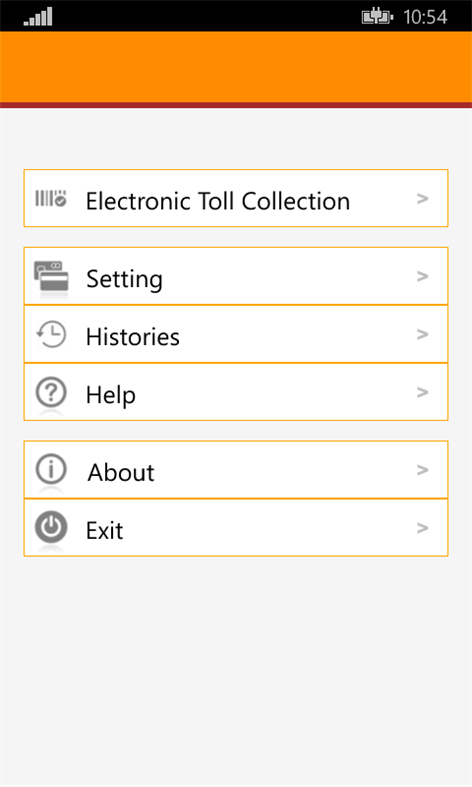Open the Electronic Toll Collection menu item
This screenshot has width=472, height=787.
[x=236, y=198]
